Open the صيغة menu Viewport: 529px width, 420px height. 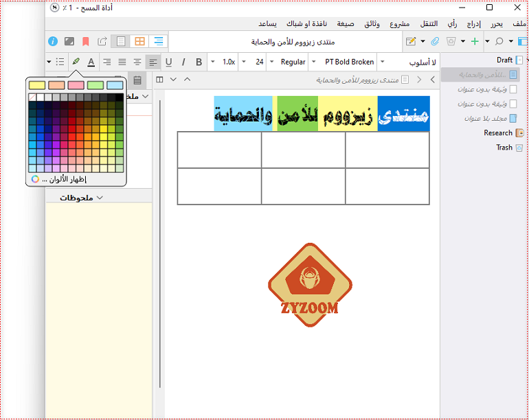[x=346, y=23]
